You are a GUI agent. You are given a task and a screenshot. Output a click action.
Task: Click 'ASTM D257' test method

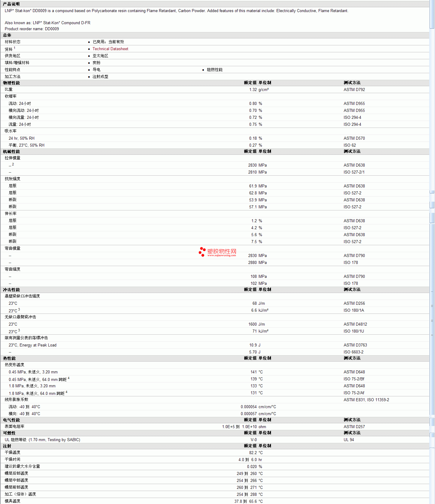[354, 427]
